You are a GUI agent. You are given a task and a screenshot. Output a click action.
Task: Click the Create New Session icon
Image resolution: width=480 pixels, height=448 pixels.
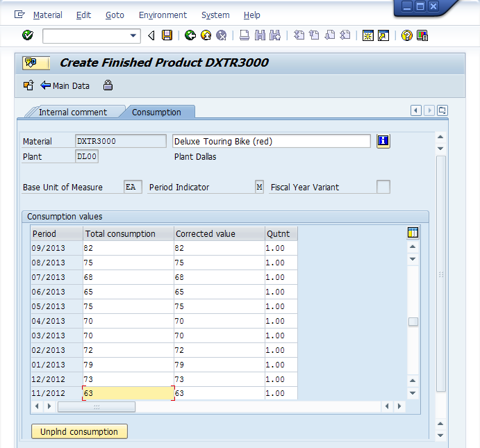coord(368,35)
